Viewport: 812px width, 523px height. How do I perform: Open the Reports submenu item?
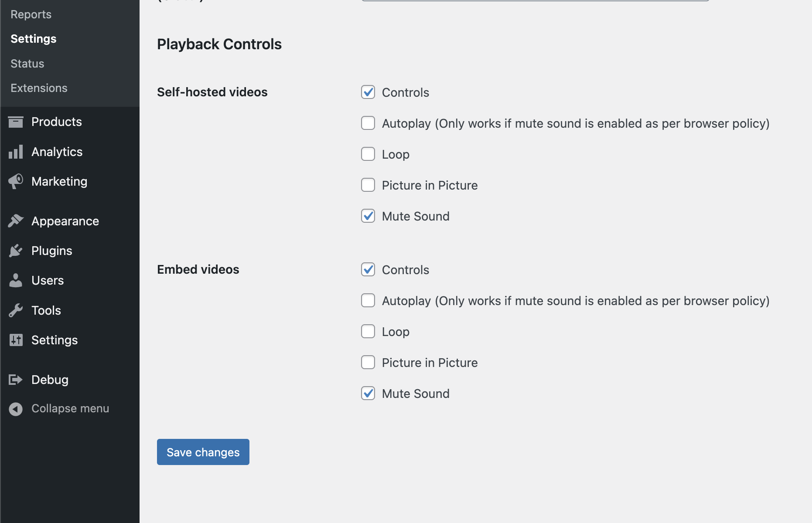31,14
